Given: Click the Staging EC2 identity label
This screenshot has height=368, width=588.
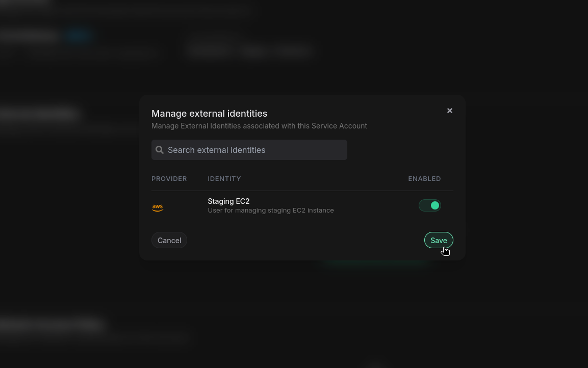Looking at the screenshot, I should [228, 201].
